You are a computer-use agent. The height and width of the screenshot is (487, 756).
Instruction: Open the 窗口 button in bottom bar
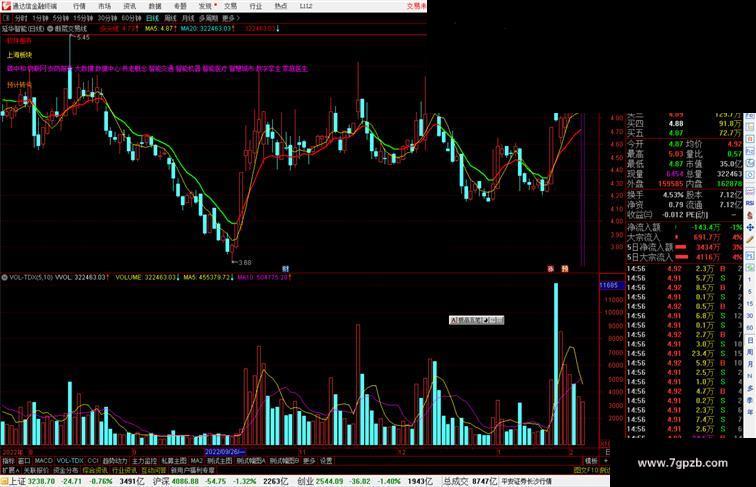click(24, 461)
